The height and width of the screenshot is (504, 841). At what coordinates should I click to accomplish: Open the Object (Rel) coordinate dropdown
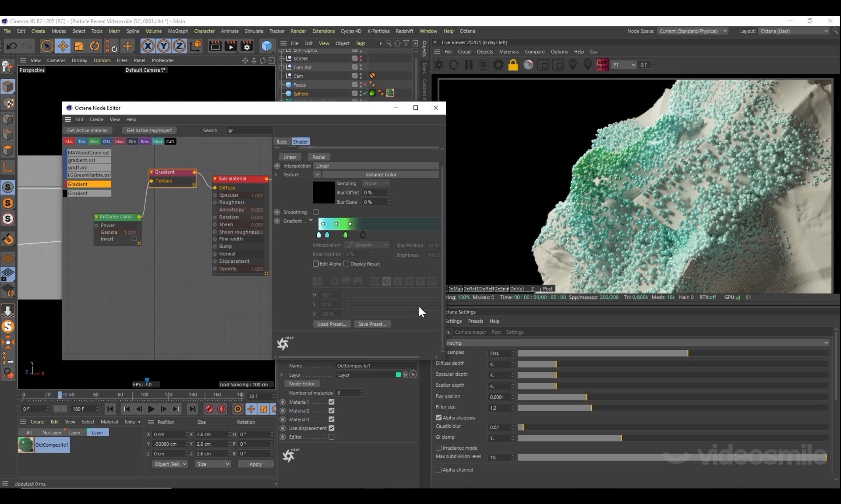coord(170,464)
